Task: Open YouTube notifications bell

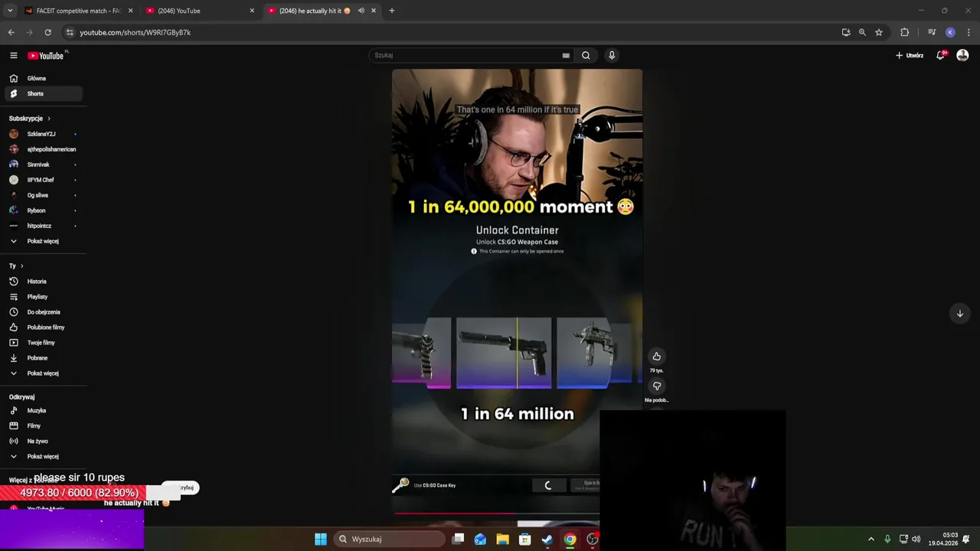Action: coord(941,55)
